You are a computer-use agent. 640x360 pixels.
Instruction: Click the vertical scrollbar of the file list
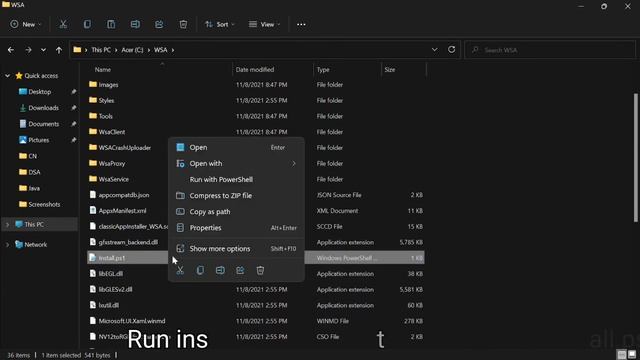[636, 158]
